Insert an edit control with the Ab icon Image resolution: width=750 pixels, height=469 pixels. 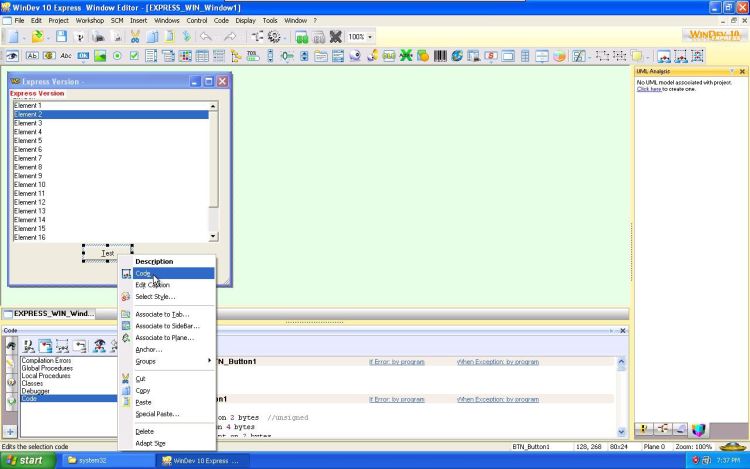32,56
